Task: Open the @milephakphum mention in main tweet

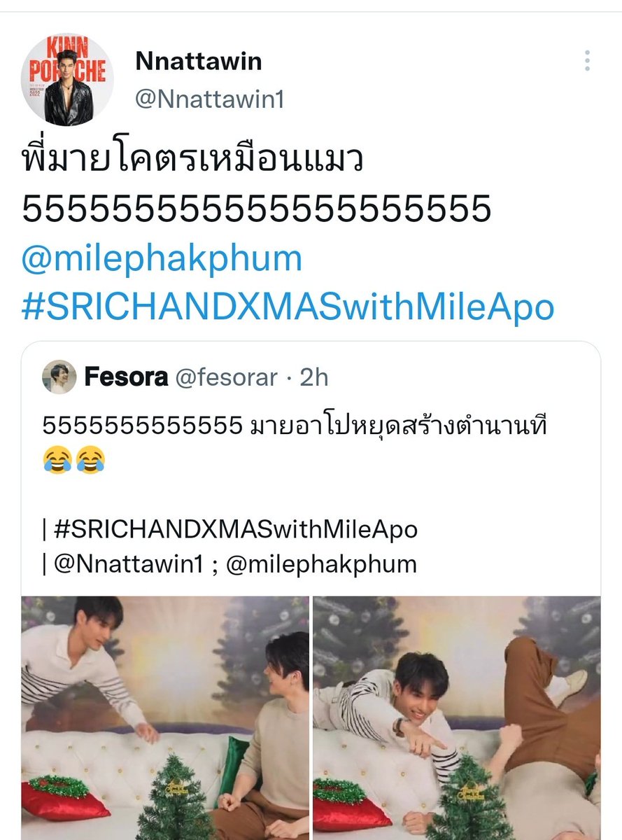Action: click(x=162, y=260)
